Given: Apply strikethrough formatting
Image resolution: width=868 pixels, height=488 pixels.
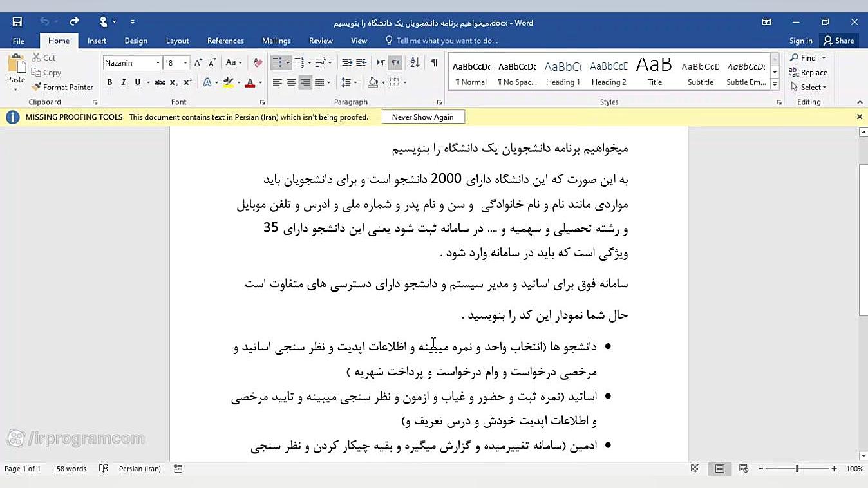Looking at the screenshot, I should click(x=159, y=82).
